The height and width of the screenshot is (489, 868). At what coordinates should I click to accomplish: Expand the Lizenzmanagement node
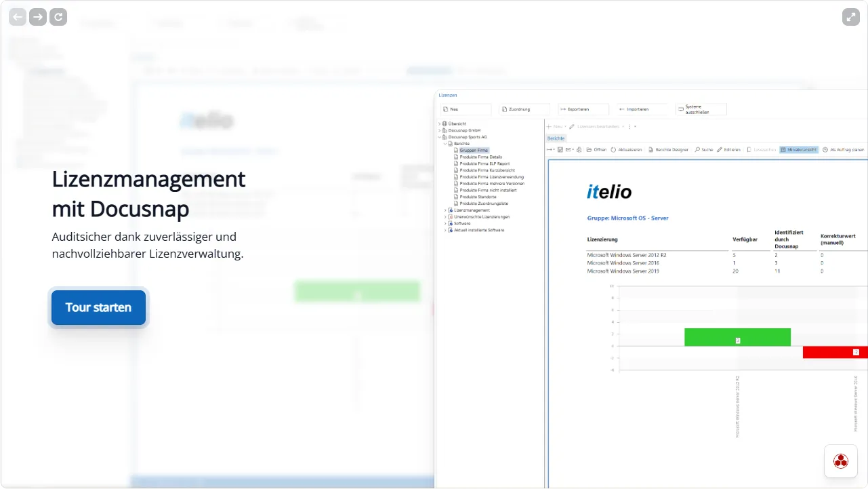pos(445,210)
